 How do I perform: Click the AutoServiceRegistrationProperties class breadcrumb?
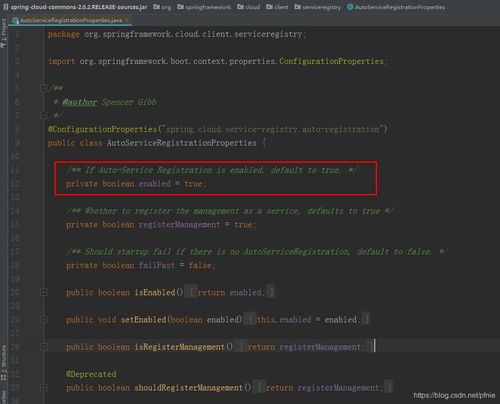click(396, 7)
